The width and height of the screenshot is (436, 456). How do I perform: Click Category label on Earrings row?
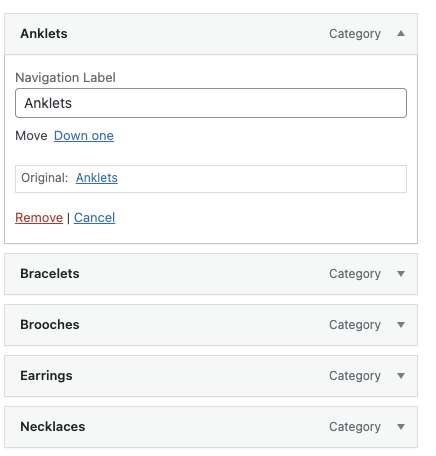355,376
